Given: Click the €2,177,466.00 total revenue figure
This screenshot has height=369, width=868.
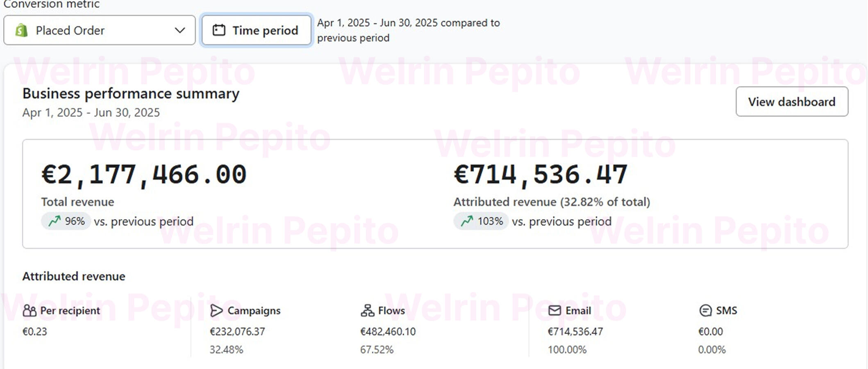Looking at the screenshot, I should click(x=144, y=175).
